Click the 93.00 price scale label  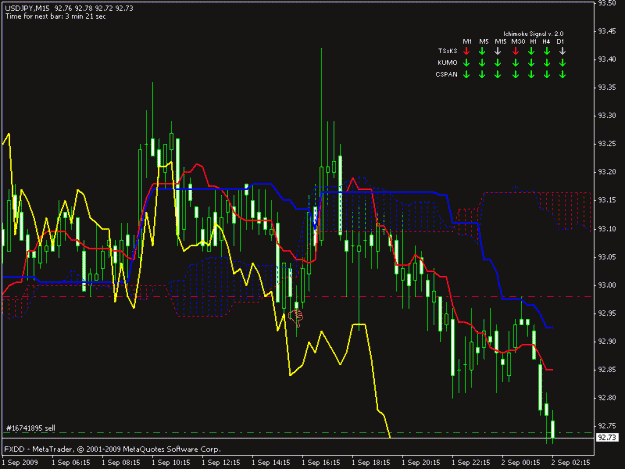click(607, 285)
